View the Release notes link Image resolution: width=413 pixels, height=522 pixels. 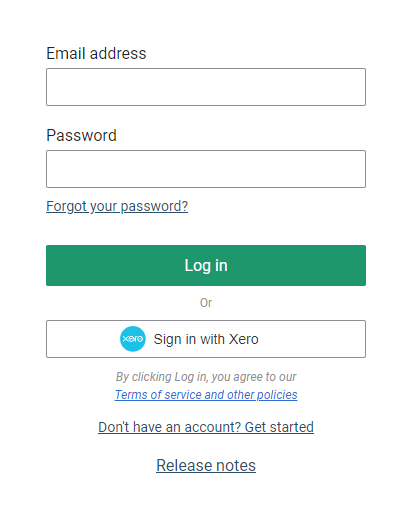click(x=206, y=465)
